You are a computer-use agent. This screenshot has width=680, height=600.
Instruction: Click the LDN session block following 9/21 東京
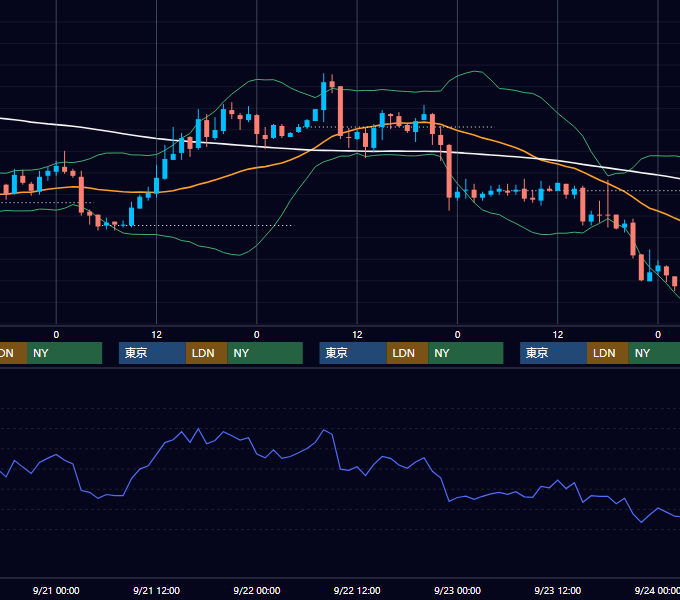[206, 353]
